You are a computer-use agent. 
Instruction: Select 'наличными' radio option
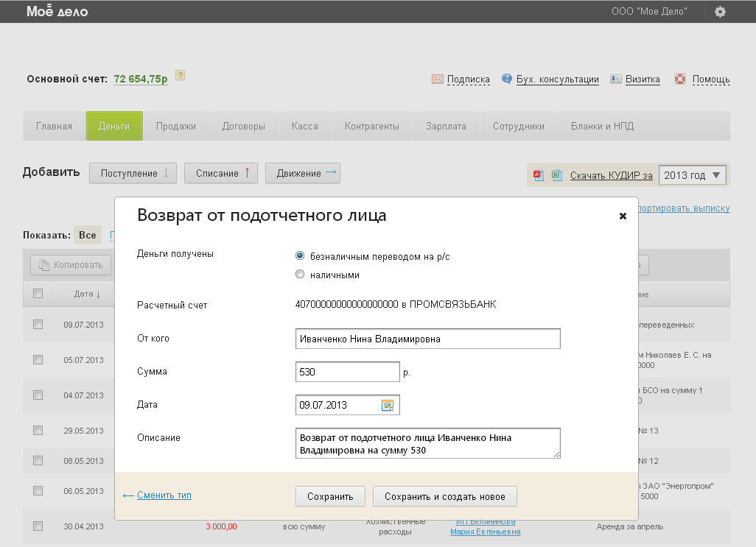(300, 275)
